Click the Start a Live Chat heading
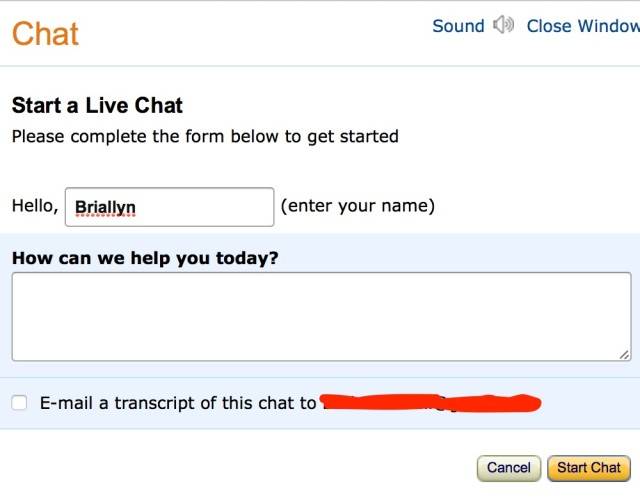Image resolution: width=640 pixels, height=500 pixels. pyautogui.click(x=97, y=105)
